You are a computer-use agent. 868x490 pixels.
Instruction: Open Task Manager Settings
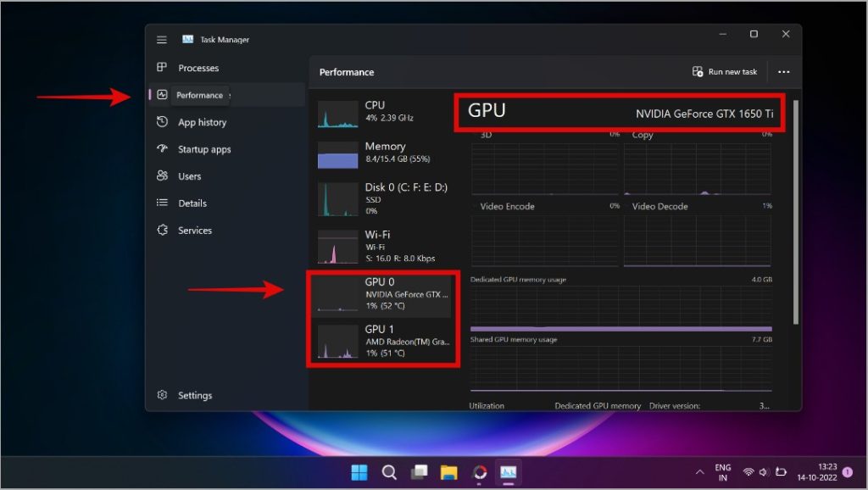(194, 395)
